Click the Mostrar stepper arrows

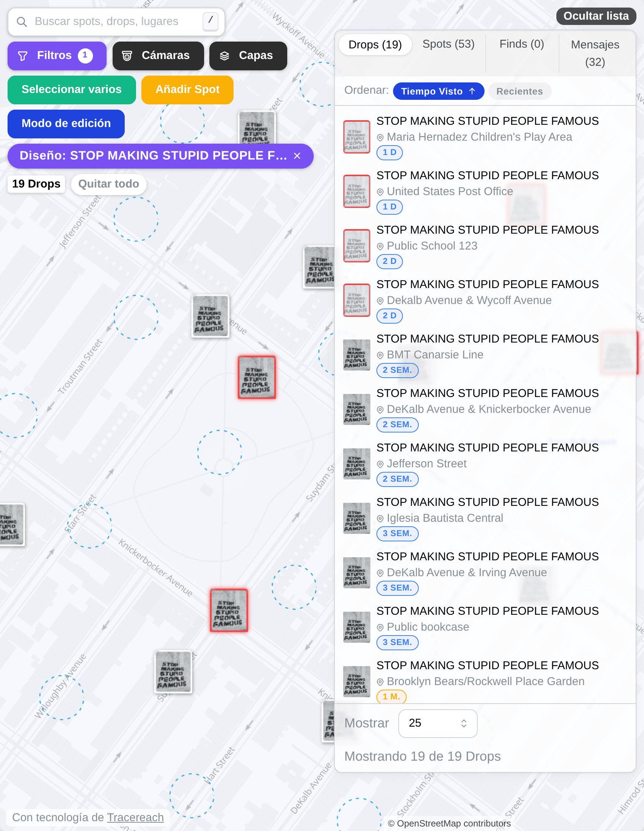463,723
